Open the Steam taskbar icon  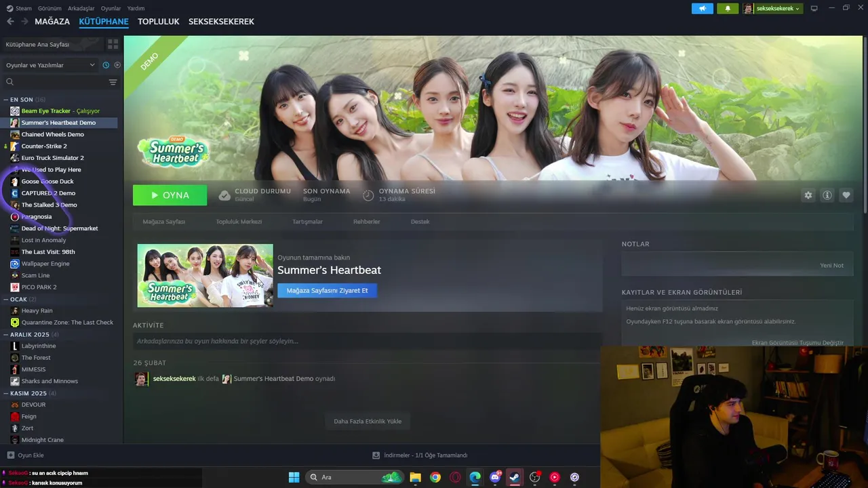coord(515,477)
